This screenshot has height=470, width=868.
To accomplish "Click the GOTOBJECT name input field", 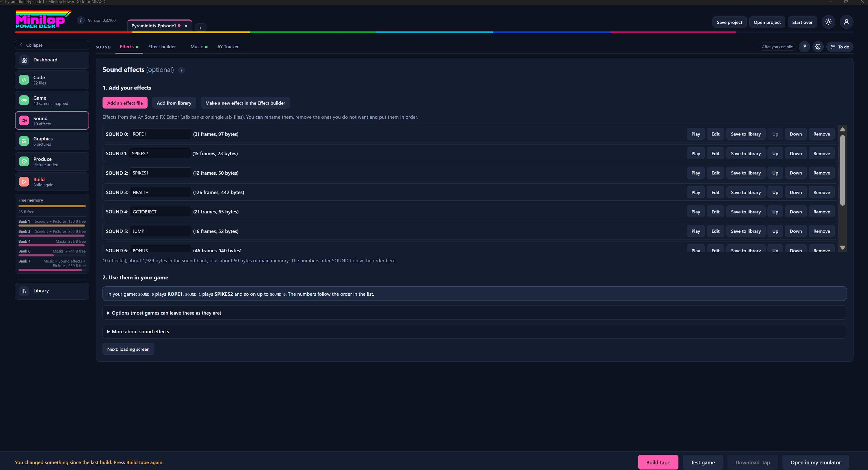I will click(x=160, y=212).
